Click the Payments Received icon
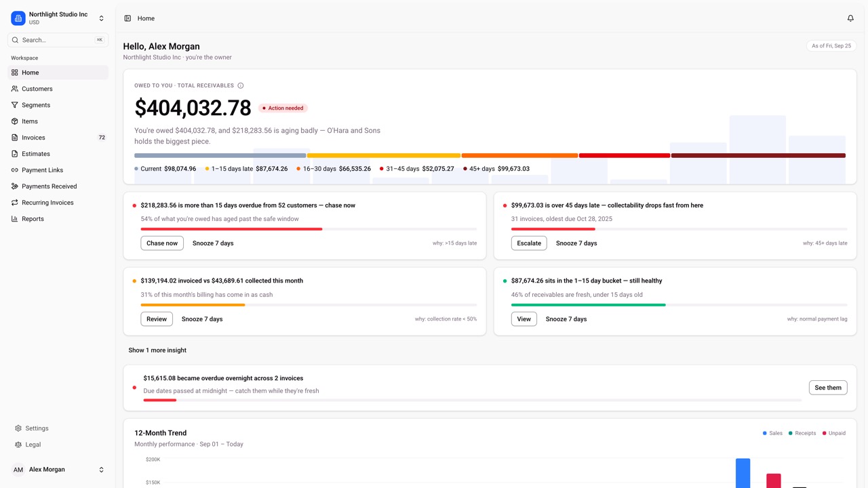 (15, 186)
